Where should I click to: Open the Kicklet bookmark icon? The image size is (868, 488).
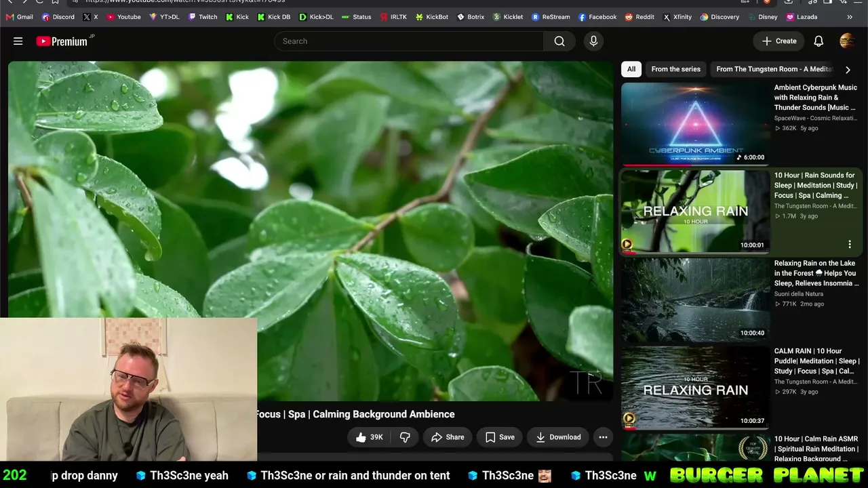tap(496, 17)
